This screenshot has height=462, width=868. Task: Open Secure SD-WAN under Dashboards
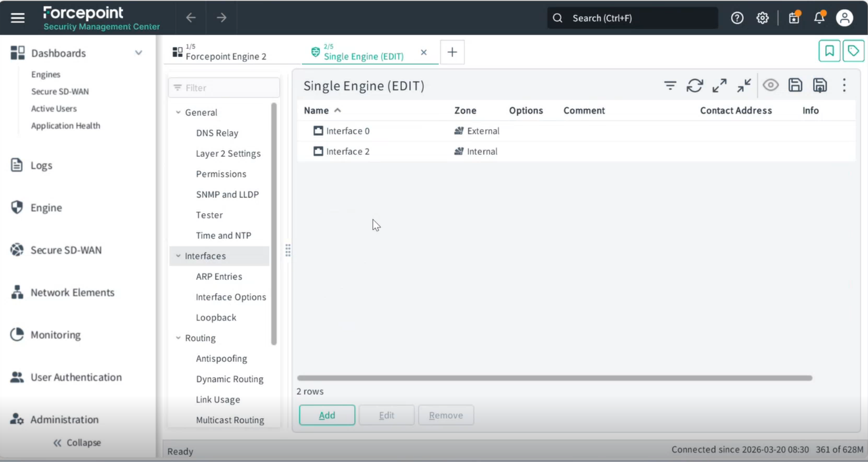click(60, 91)
